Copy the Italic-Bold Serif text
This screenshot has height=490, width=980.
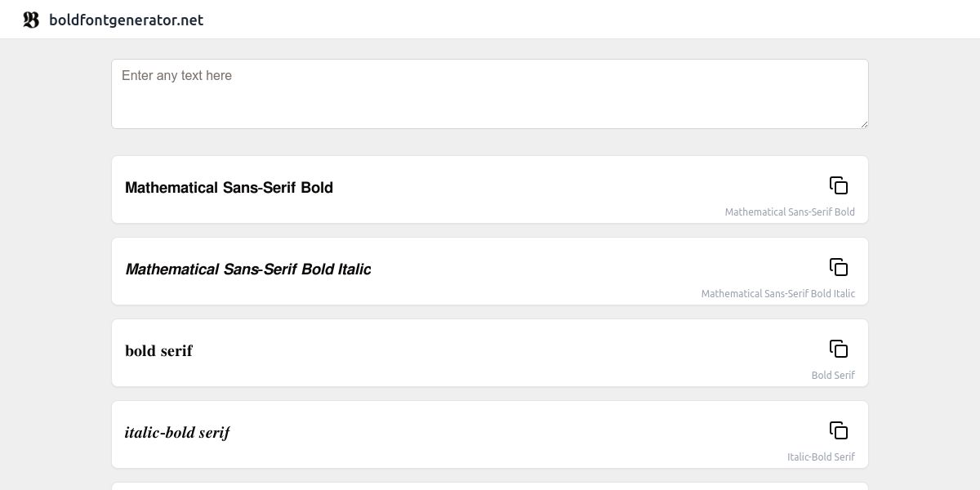(x=839, y=430)
